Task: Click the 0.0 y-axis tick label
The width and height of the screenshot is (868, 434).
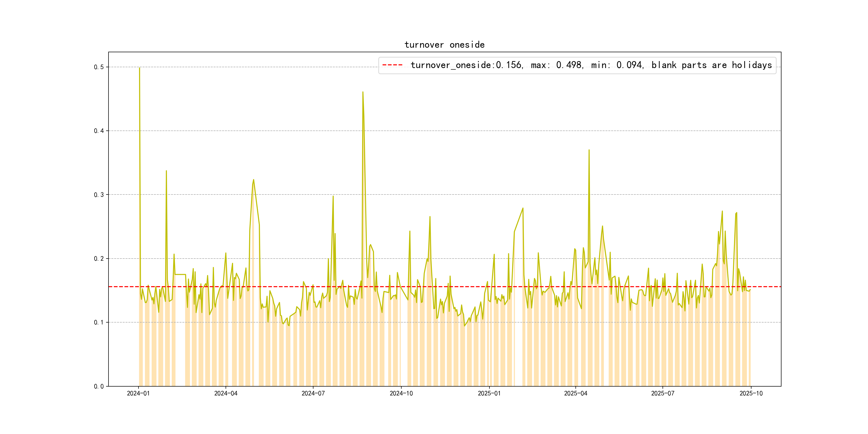Action: [99, 387]
